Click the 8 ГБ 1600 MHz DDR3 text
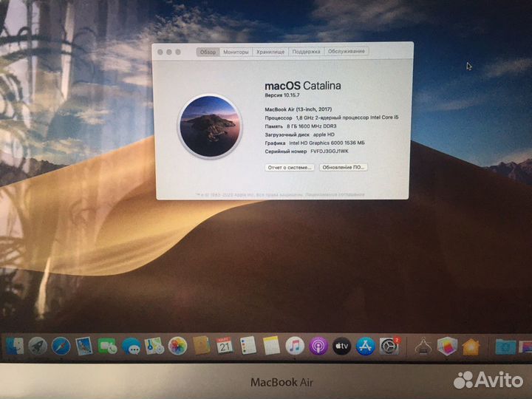 [312, 126]
